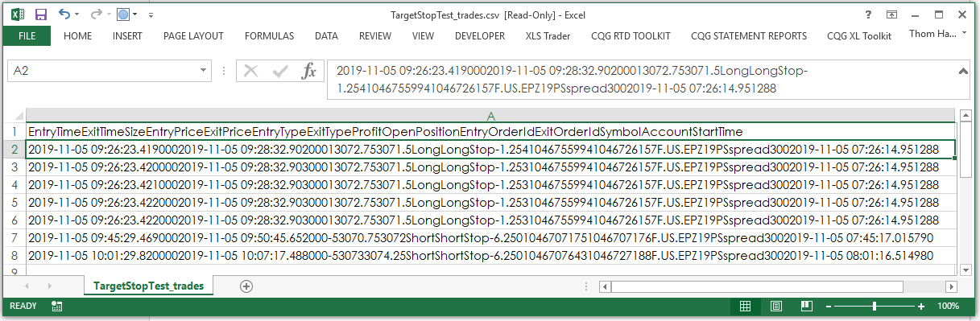
Task: Switch to Normal view
Action: click(x=746, y=307)
